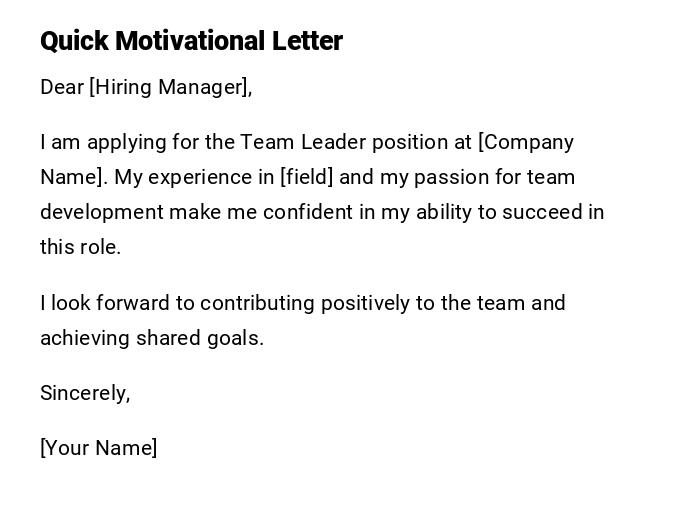Place cursor on the word development
Viewport: 700px width, 510px height.
(x=101, y=212)
